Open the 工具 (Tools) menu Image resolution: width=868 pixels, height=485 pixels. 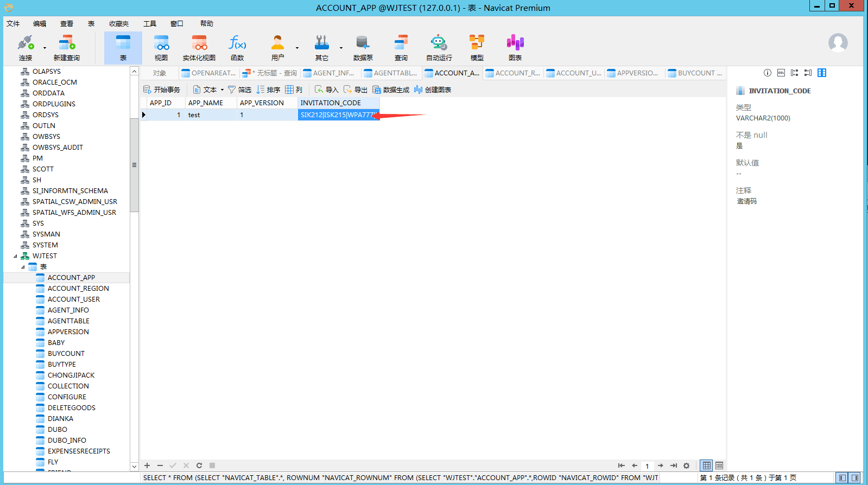[149, 23]
